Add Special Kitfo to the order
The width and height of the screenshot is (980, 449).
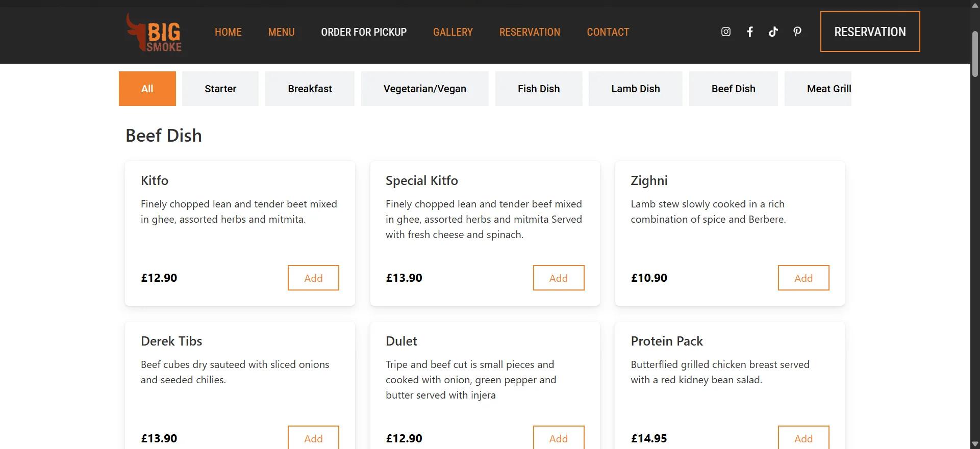click(x=559, y=278)
